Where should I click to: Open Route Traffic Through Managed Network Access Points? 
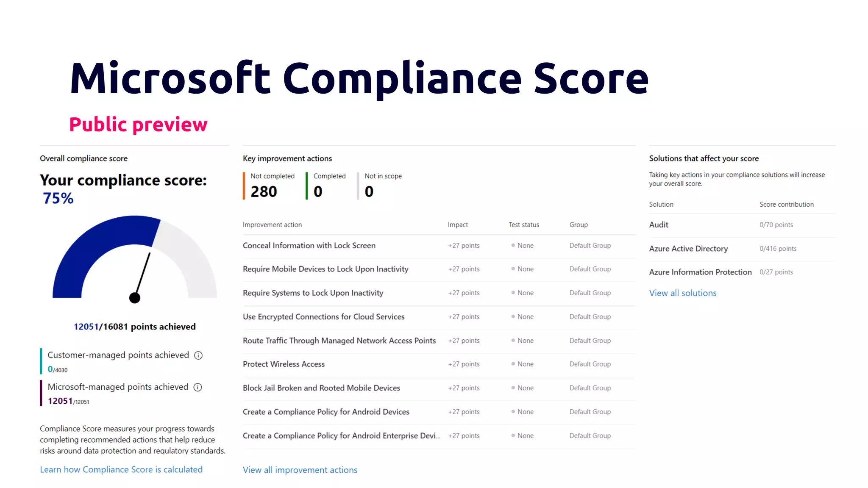click(x=339, y=341)
